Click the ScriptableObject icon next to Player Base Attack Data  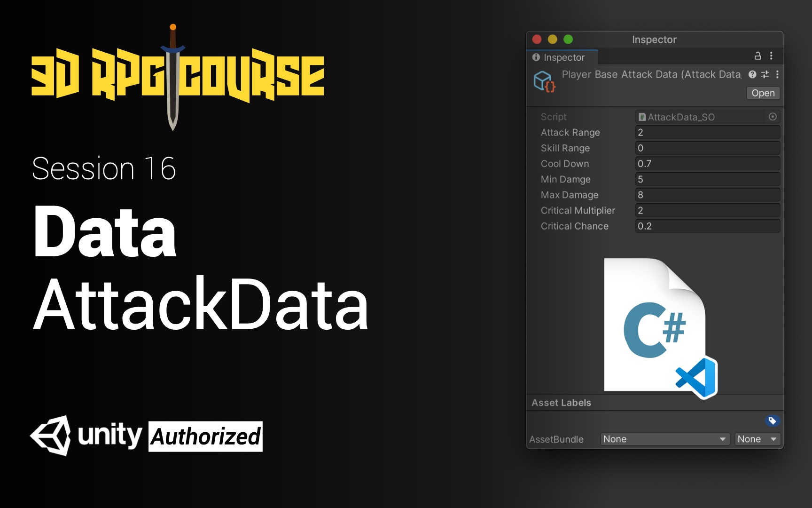click(545, 82)
